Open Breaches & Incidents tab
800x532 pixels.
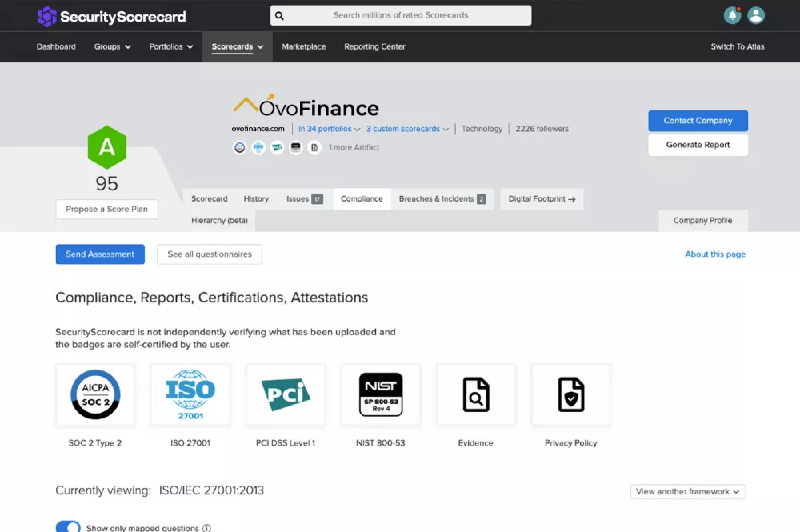(442, 199)
